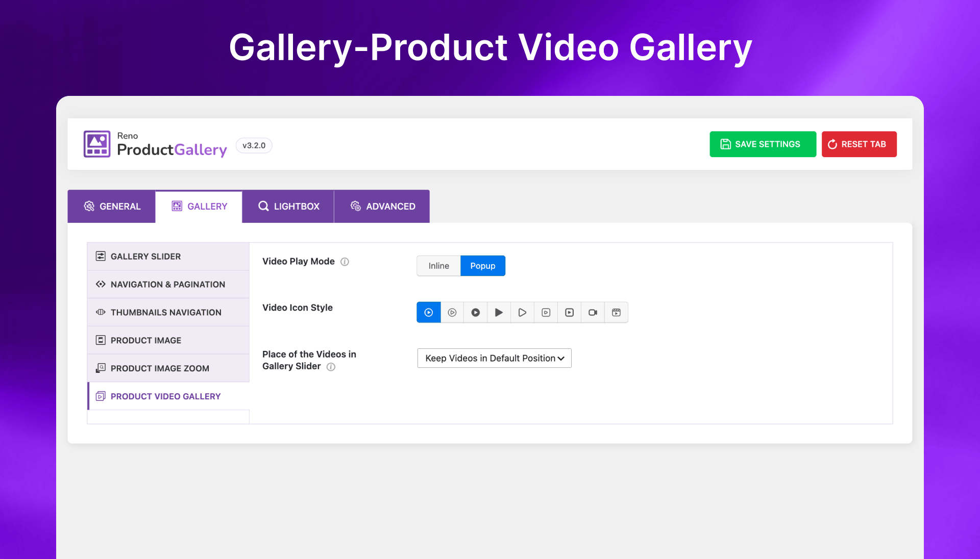The width and height of the screenshot is (980, 559).
Task: Click the Video Icon Style label
Action: [298, 308]
